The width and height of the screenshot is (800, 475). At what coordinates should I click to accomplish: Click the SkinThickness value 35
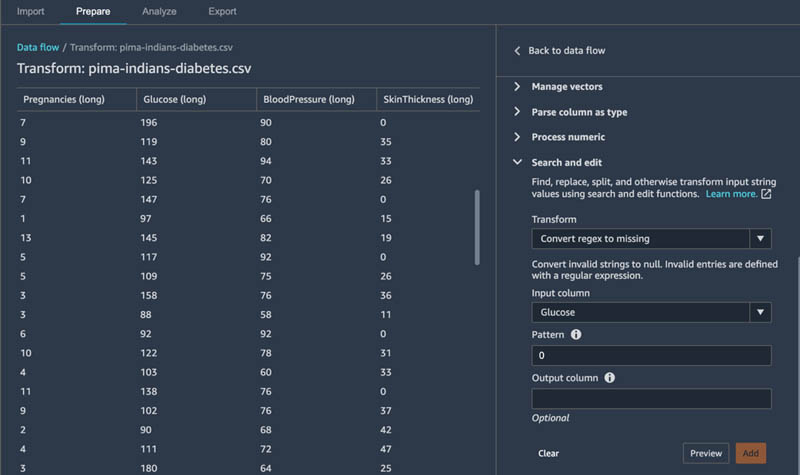[386, 142]
